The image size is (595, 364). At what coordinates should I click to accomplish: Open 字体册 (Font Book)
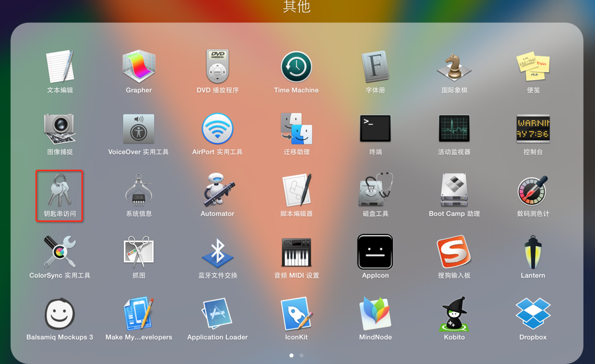[x=375, y=67]
